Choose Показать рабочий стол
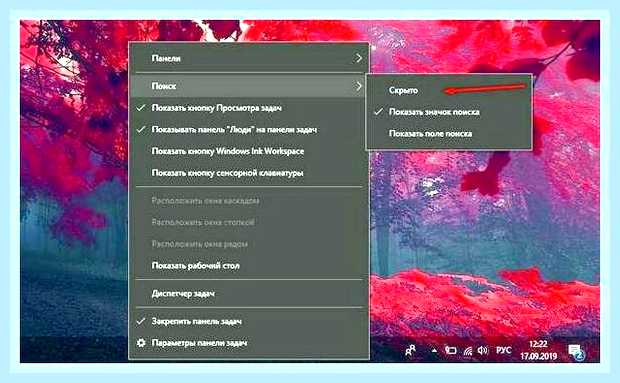 pyautogui.click(x=249, y=266)
